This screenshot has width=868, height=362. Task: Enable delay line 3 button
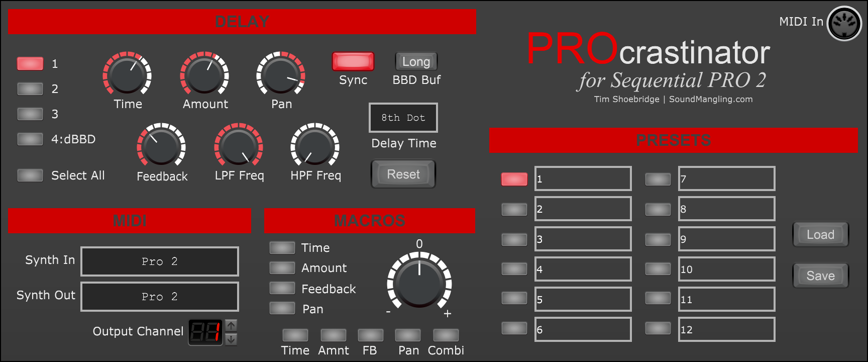(x=30, y=114)
